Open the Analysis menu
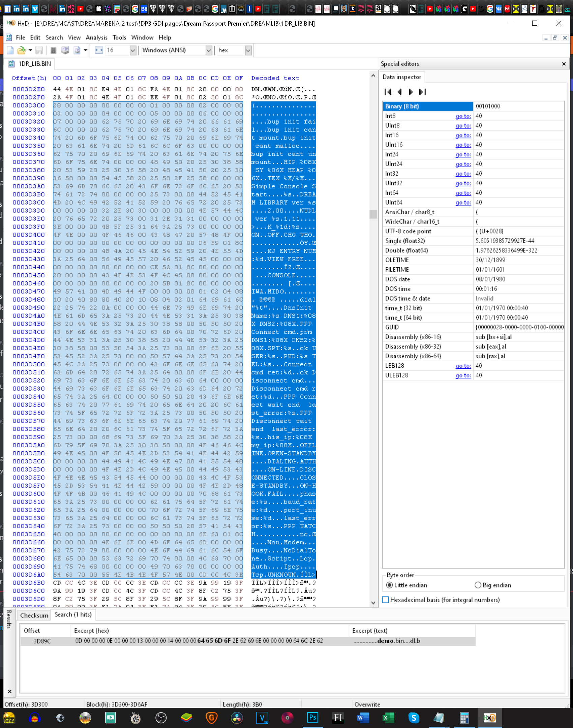Image resolution: width=573 pixels, height=728 pixels. tap(96, 37)
